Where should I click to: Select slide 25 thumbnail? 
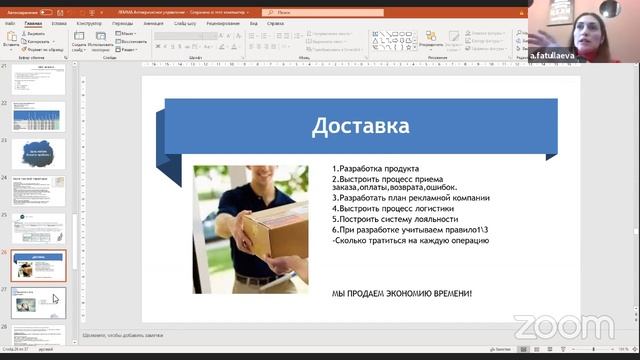(38, 229)
